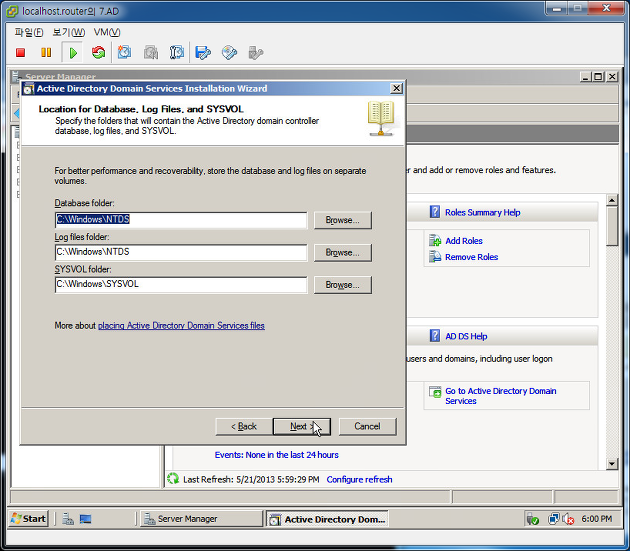Switch to Active Directory Dom... taskbar button
630x551 pixels.
(x=327, y=519)
